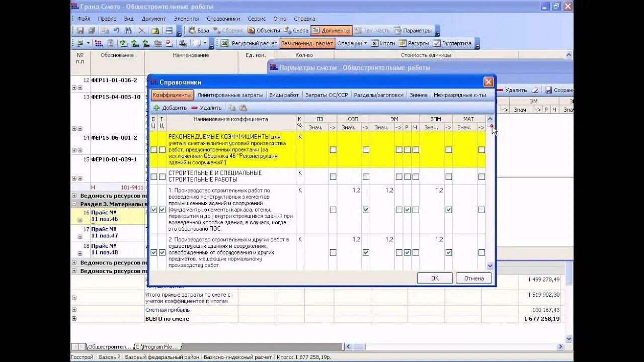Click the Undo arrow icon
644x362 pixels.
click(x=116, y=31)
